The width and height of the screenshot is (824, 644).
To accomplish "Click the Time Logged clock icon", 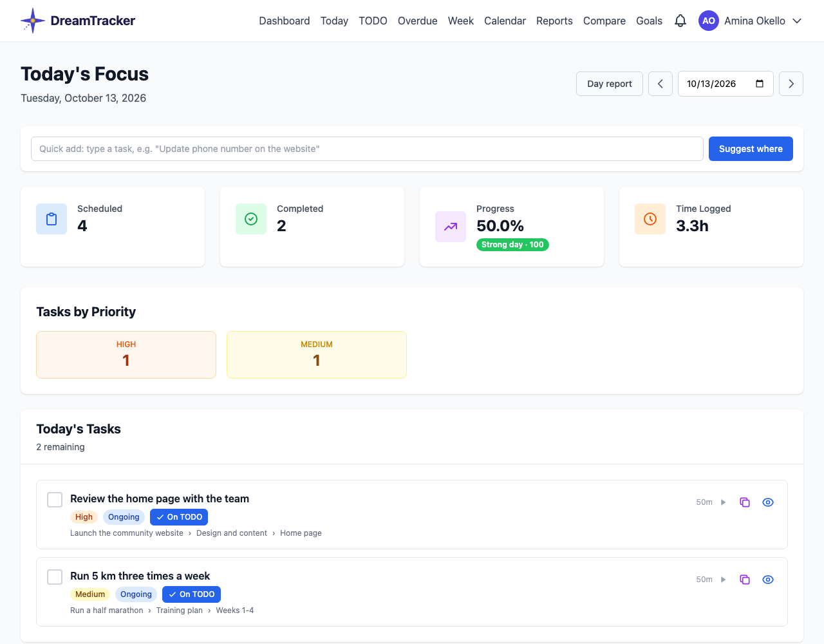I will pos(650,219).
